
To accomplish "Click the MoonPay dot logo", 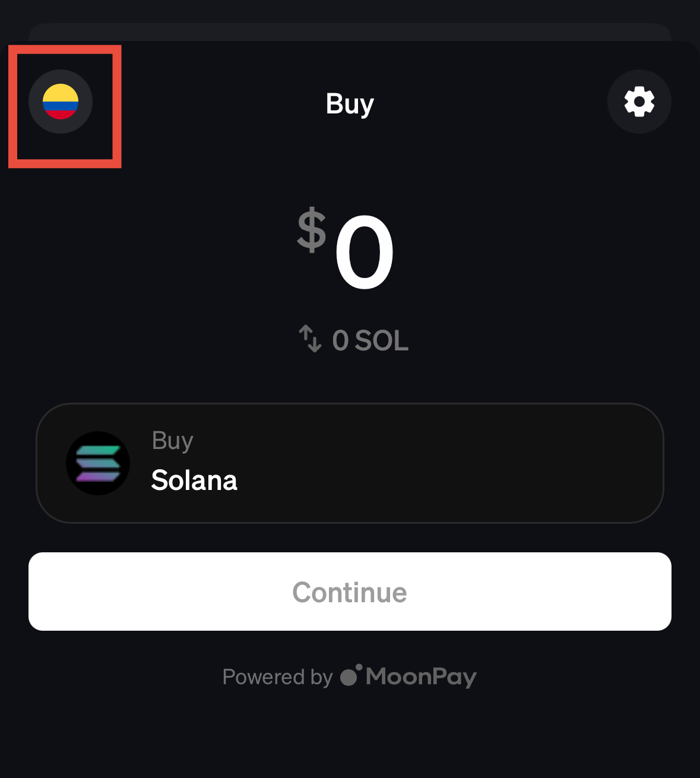I will [351, 675].
